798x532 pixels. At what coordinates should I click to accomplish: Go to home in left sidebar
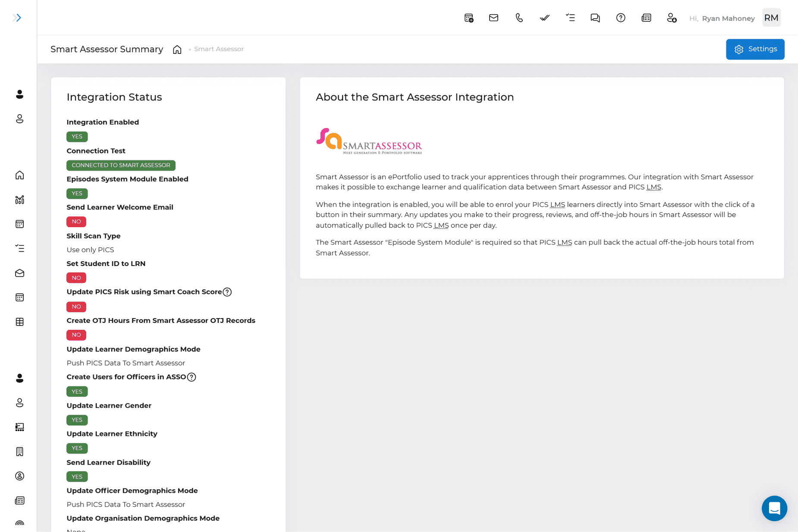[x=19, y=175]
